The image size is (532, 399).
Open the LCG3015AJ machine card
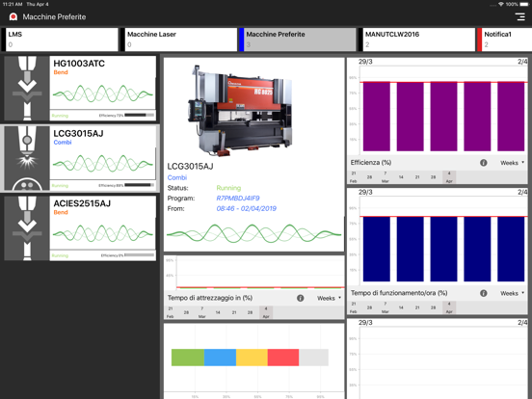[x=80, y=158]
